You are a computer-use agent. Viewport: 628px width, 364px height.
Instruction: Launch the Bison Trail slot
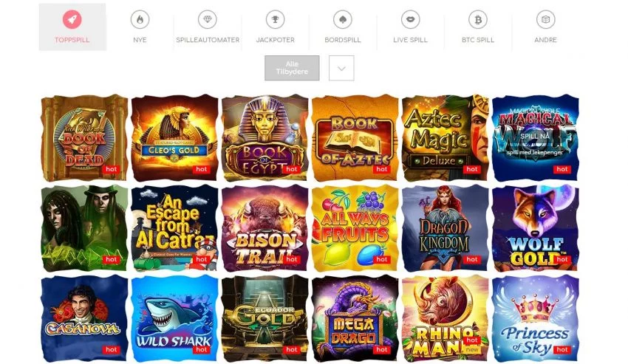(264, 228)
